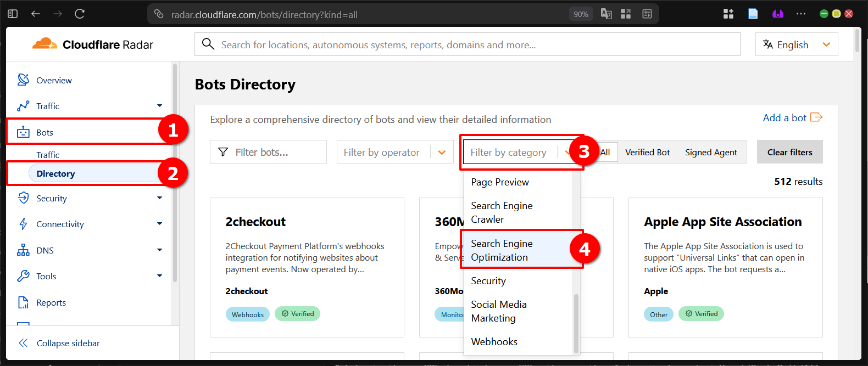This screenshot has height=366, width=868.
Task: Focus the Radar search field
Action: 467,44
